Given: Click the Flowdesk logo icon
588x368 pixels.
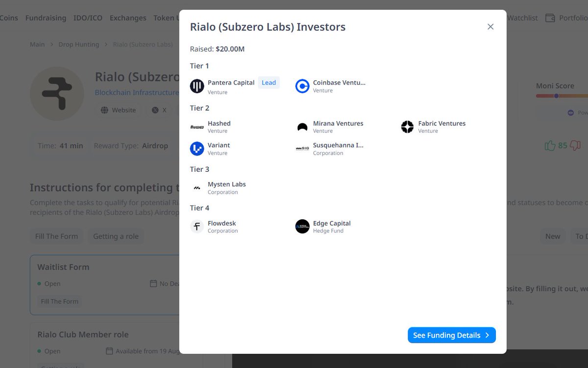Looking at the screenshot, I should 197,227.
